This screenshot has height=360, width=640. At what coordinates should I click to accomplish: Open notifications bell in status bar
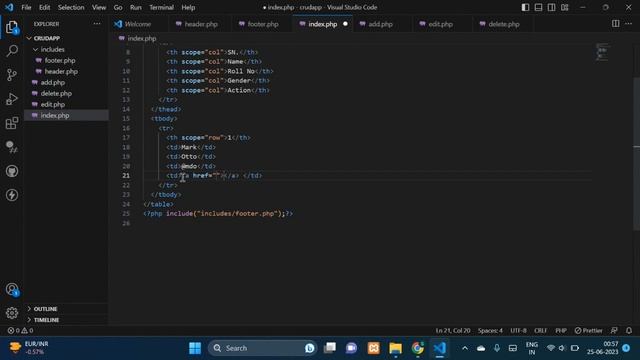(629, 330)
